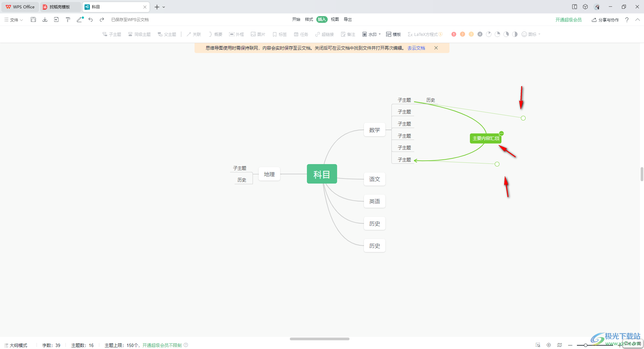Switch to the 开始 tab
The image size is (644, 349).
(296, 19)
